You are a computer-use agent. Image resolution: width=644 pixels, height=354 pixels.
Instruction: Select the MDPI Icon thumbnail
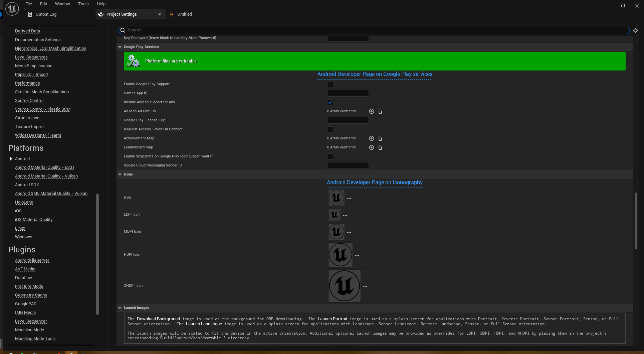point(336,232)
